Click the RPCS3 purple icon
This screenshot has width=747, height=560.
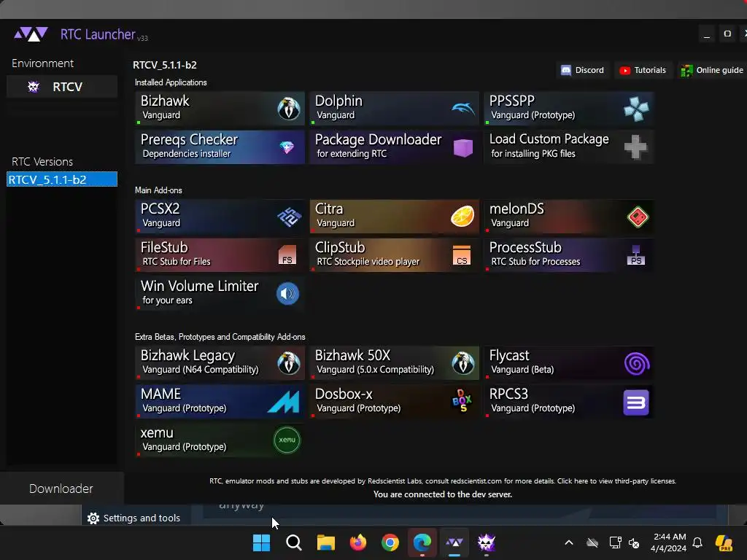(636, 402)
